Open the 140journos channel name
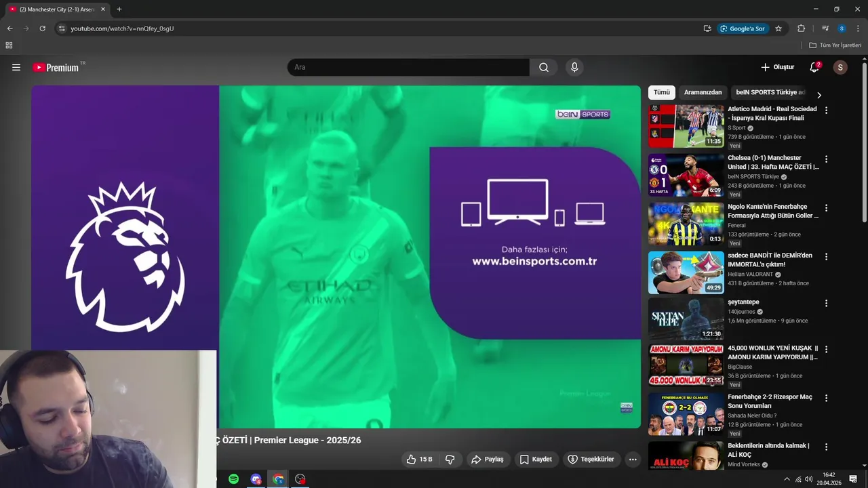This screenshot has height=488, width=868. (741, 312)
